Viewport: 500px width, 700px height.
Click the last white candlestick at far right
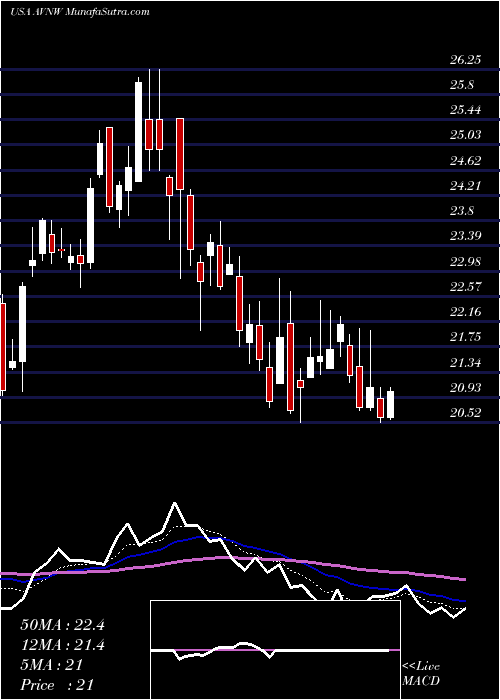point(391,404)
